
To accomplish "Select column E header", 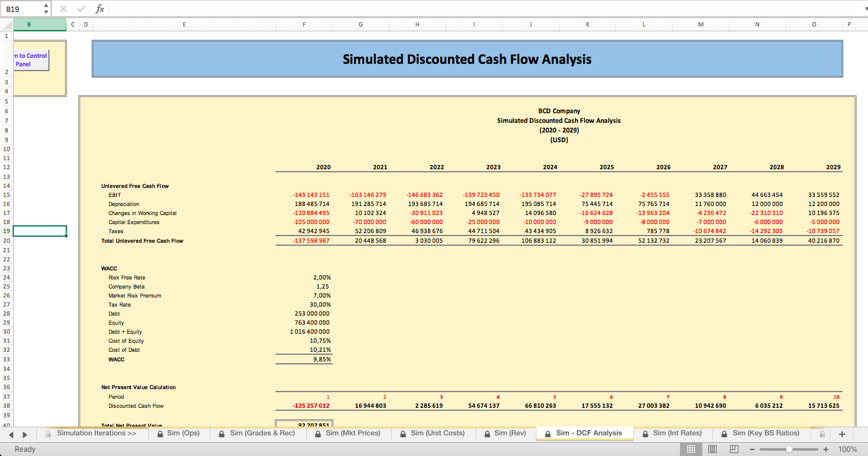I will (184, 25).
